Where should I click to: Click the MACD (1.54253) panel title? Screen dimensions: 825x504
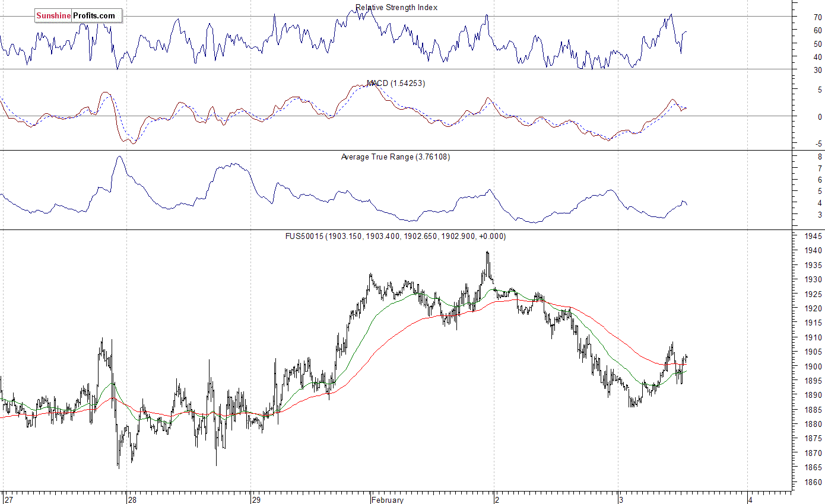point(396,84)
